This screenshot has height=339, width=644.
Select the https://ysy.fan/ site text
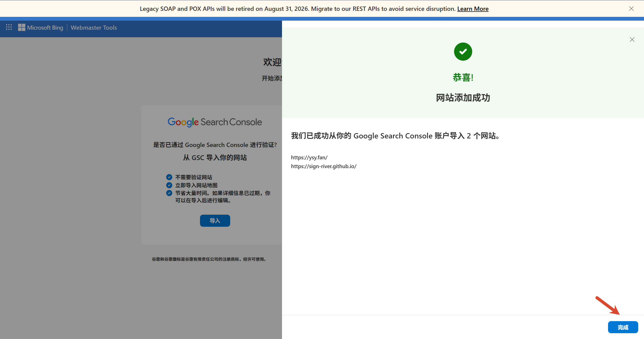tap(309, 158)
